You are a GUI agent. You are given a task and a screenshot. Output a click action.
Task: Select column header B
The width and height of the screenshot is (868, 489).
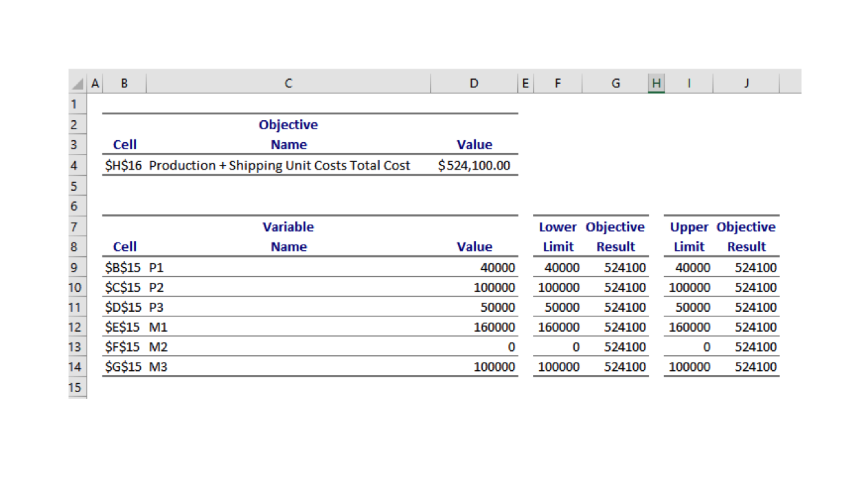coord(124,82)
